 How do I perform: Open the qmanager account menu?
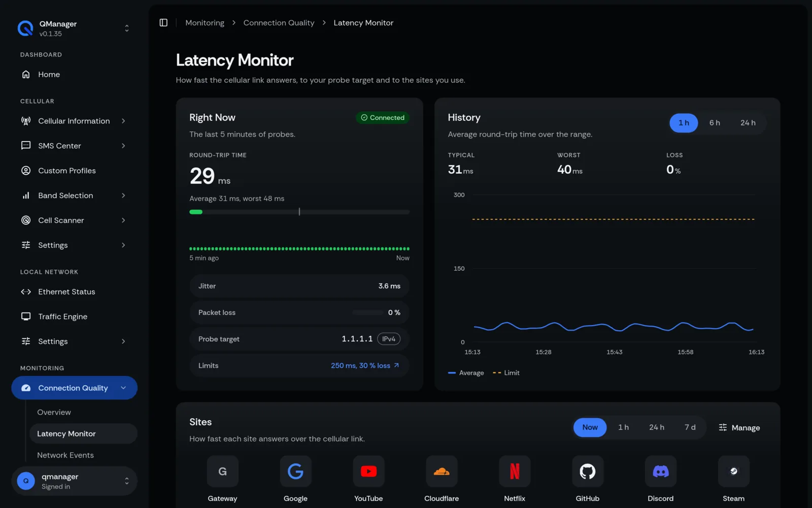pos(127,481)
